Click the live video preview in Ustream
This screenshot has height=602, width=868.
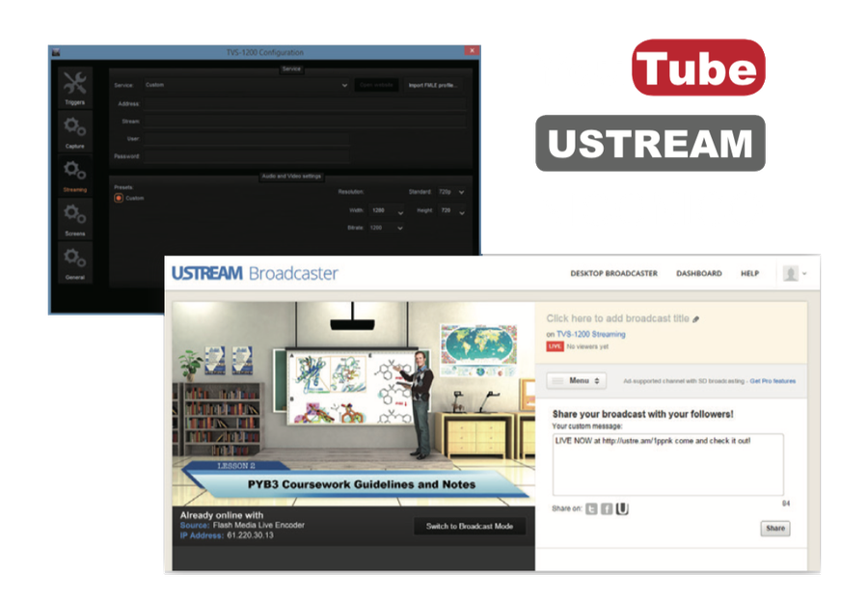(x=354, y=403)
